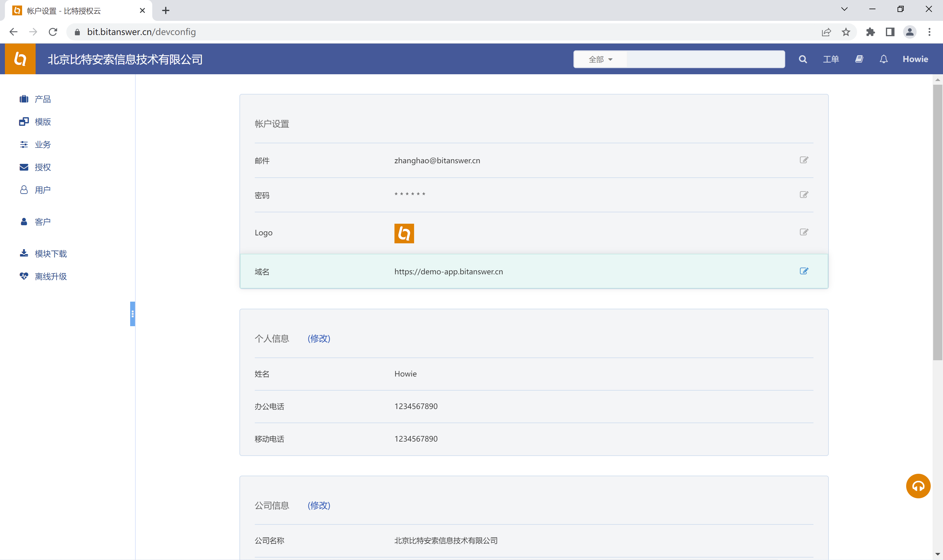Click the page vertical scrollbar thumb

(x=937, y=223)
